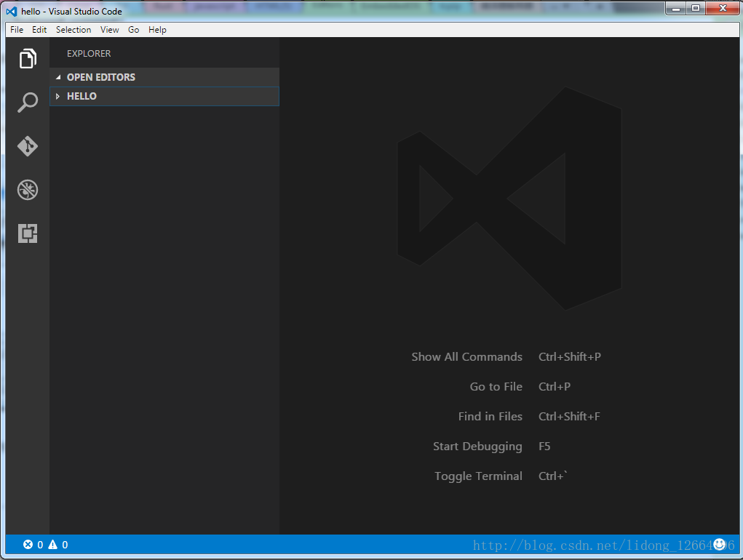Click the feedback smiley icon in status bar
This screenshot has height=560, width=743.
(x=719, y=544)
